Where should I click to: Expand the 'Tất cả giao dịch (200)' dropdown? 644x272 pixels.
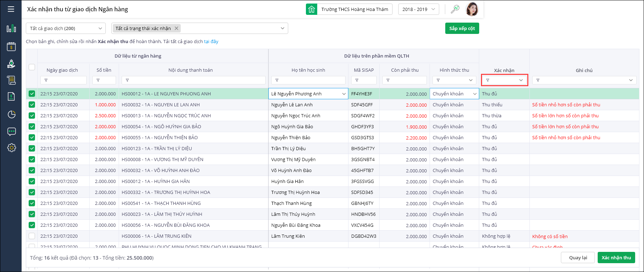coord(65,28)
